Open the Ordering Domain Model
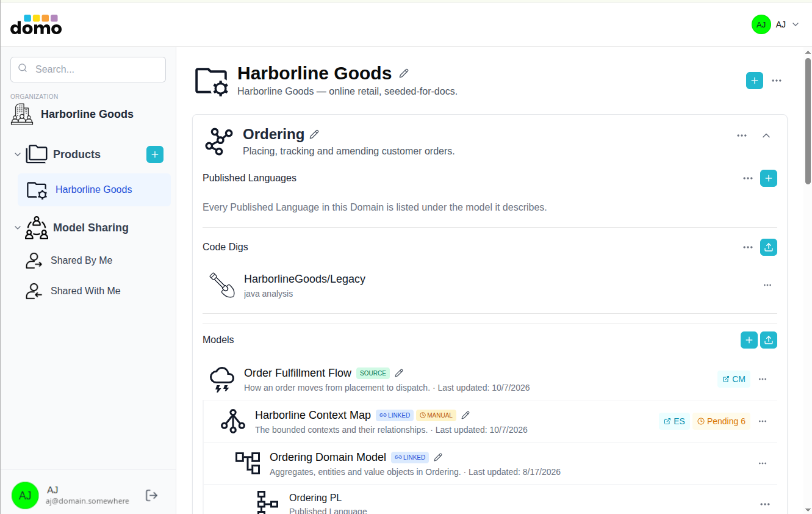The width and height of the screenshot is (812, 514). (328, 457)
